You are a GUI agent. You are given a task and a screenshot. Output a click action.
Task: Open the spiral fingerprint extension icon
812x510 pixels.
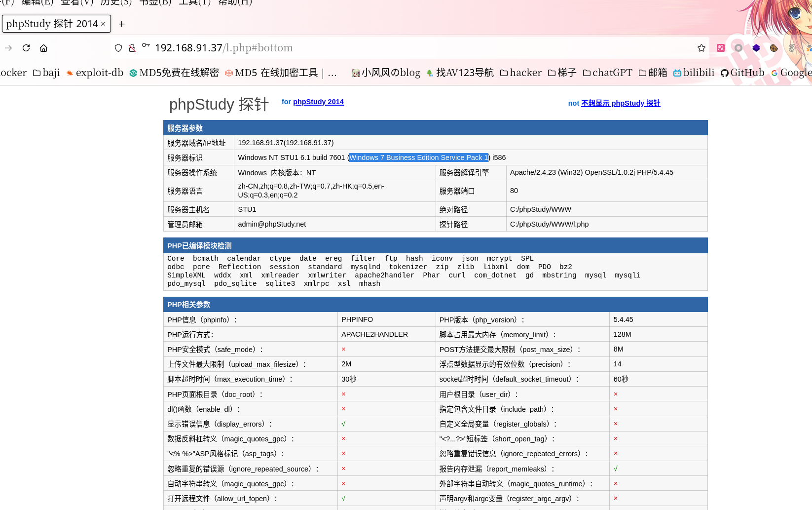click(792, 48)
